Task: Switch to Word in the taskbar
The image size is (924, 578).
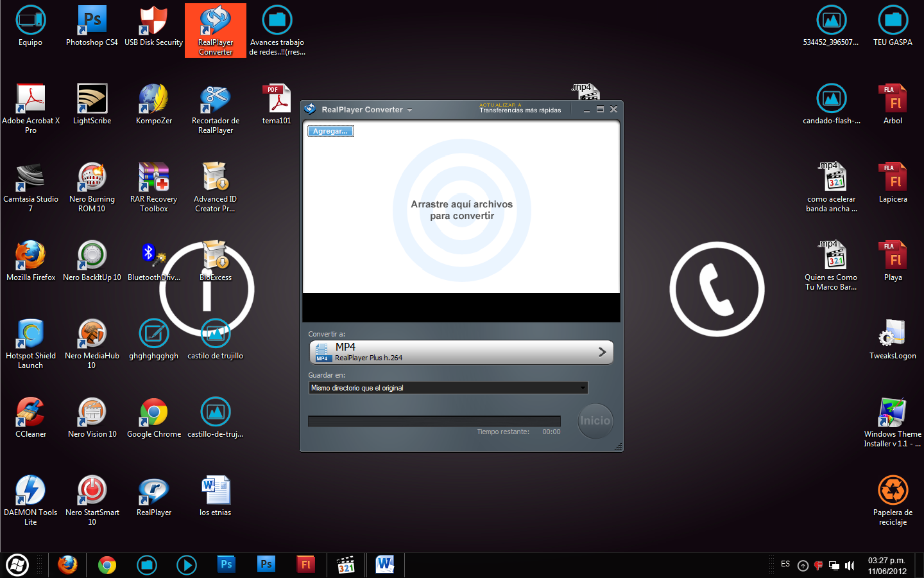Action: (385, 565)
